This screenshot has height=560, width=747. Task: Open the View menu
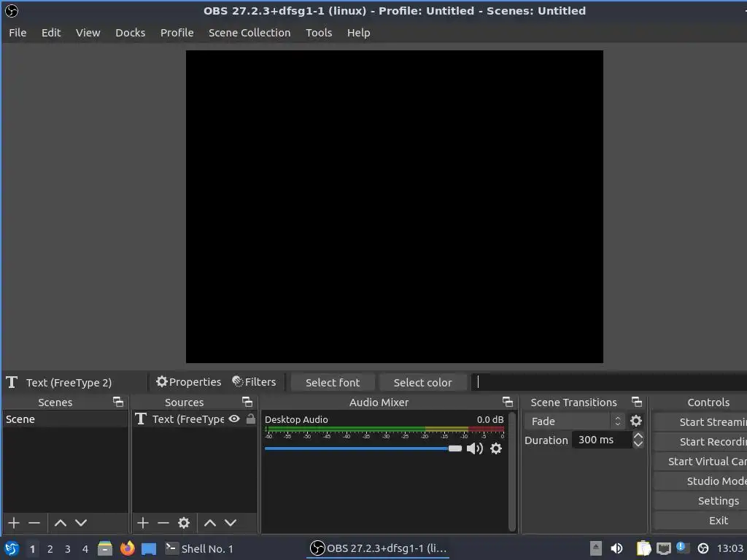[x=88, y=33]
